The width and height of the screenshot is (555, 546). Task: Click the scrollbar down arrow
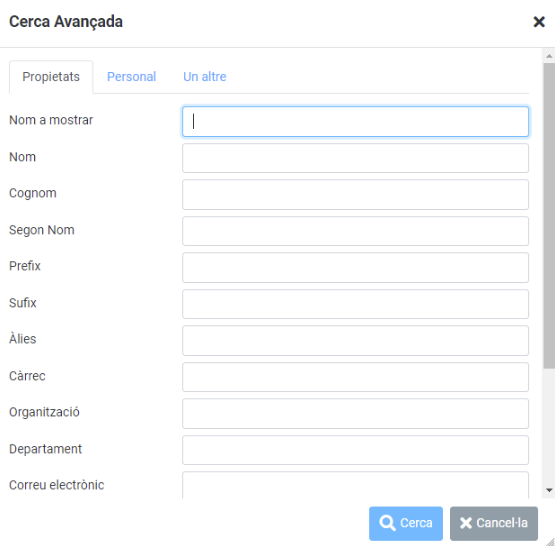coord(549,490)
